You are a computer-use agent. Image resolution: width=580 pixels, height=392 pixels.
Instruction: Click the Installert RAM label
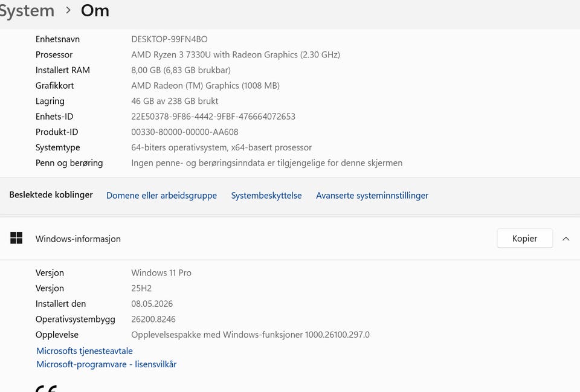point(62,70)
